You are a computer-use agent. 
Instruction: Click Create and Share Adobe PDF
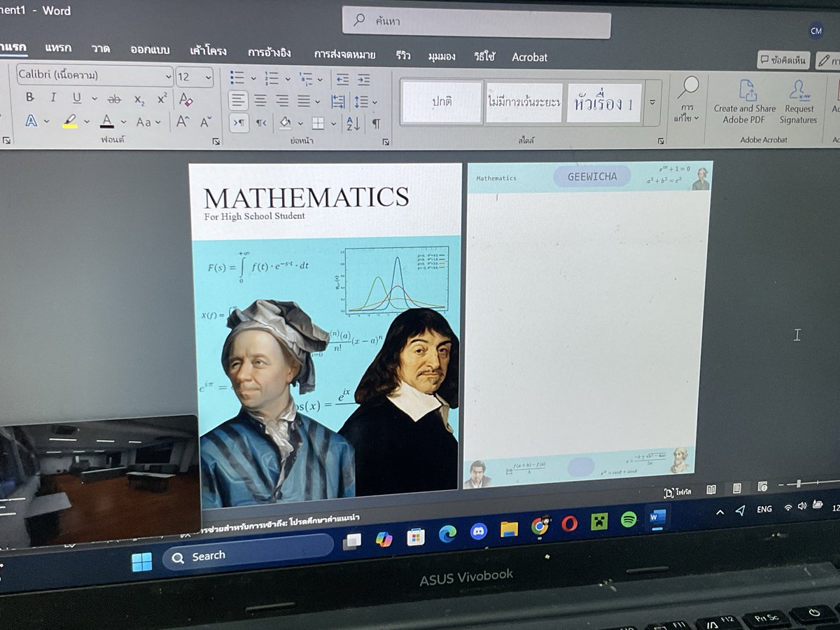pos(745,101)
